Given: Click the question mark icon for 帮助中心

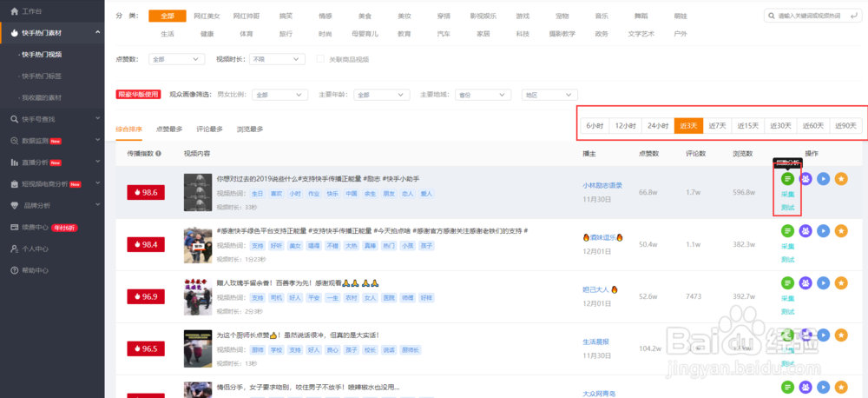Looking at the screenshot, I should [x=15, y=270].
